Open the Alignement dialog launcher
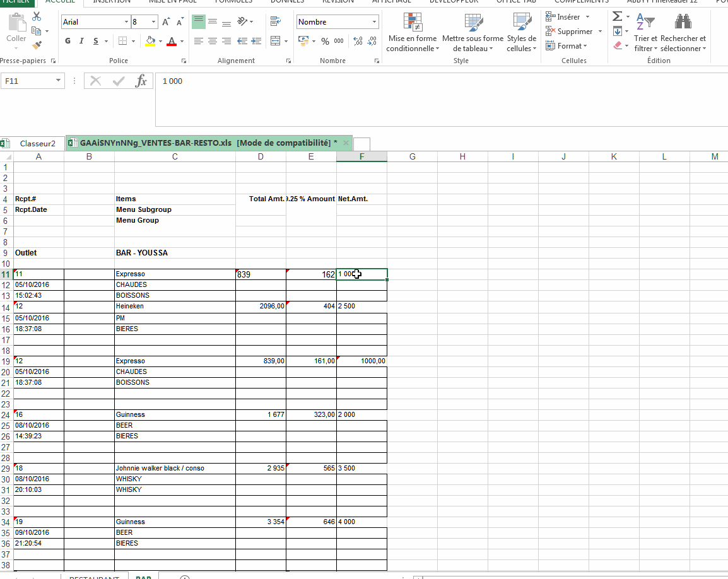This screenshot has height=579, width=728. click(x=289, y=61)
